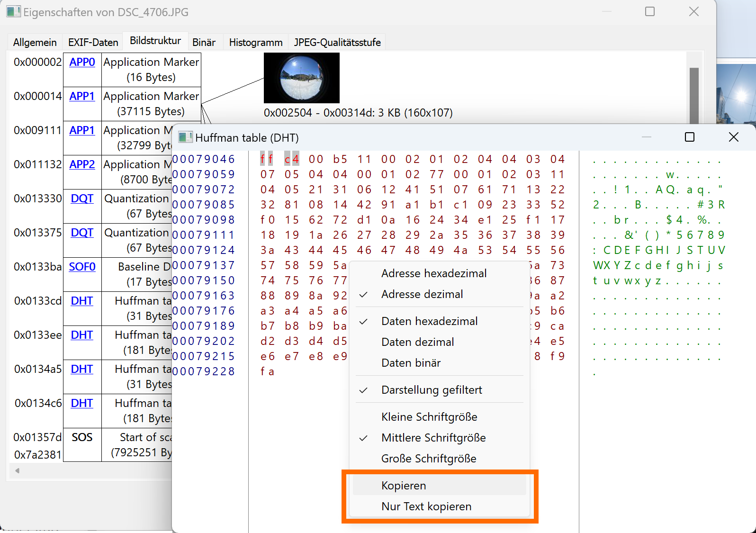Select 'Kopieren' in the context menu

tap(404, 486)
